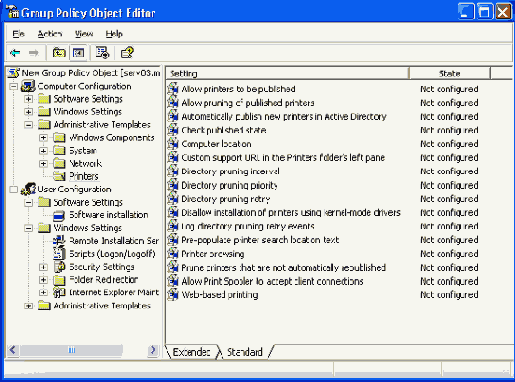Expand Administrative Templates under User Configuration
The width and height of the screenshot is (515, 382).
pyautogui.click(x=29, y=306)
